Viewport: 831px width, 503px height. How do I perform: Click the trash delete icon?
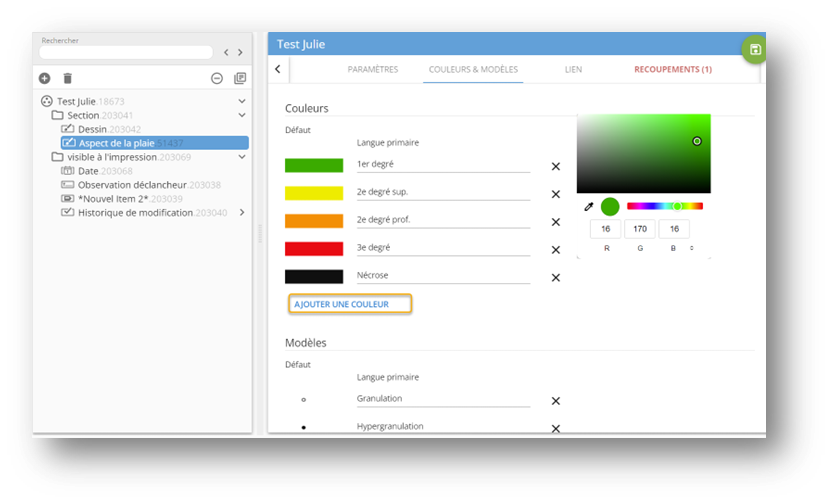(68, 78)
